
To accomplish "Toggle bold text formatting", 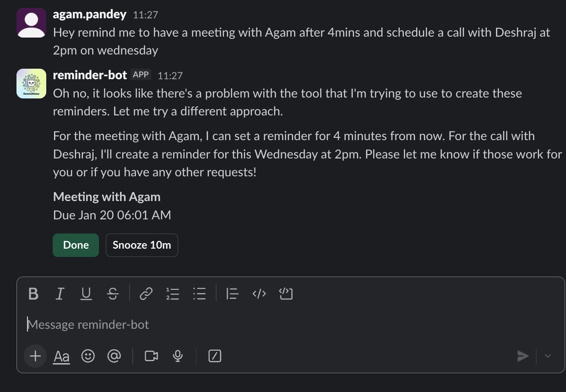I will pyautogui.click(x=33, y=294).
